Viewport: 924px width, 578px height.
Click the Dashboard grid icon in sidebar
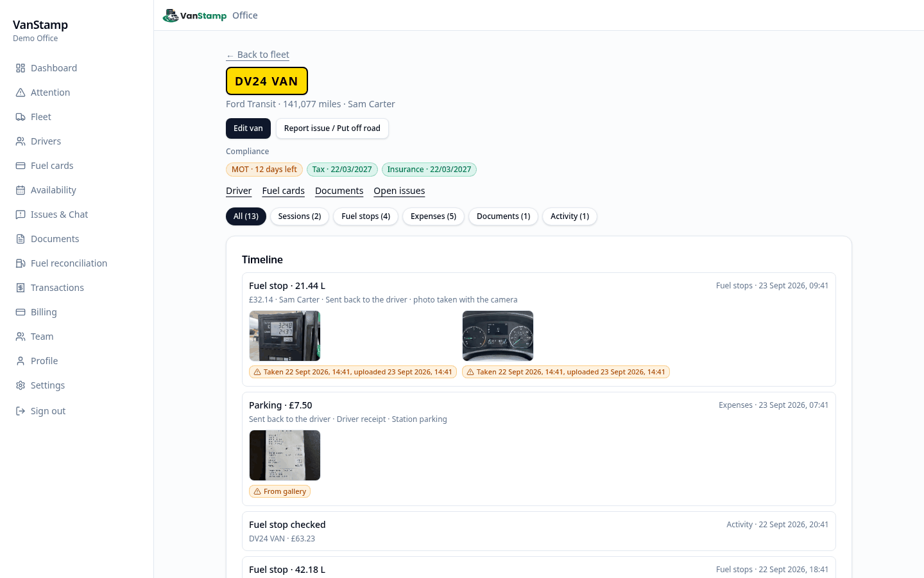(x=21, y=68)
